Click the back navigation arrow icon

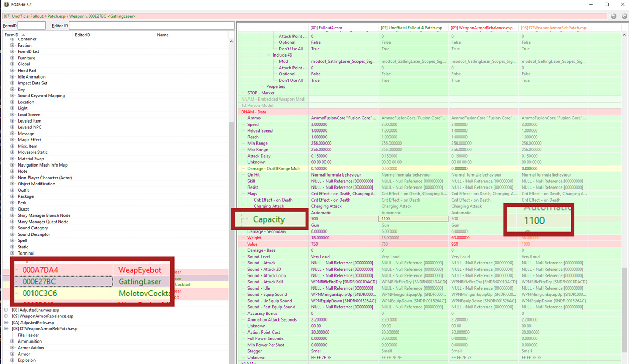[x=614, y=16]
